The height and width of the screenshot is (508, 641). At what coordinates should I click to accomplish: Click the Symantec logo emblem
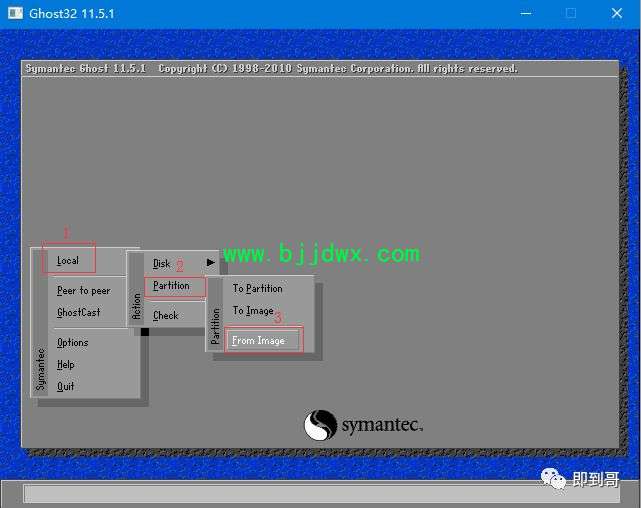point(320,425)
